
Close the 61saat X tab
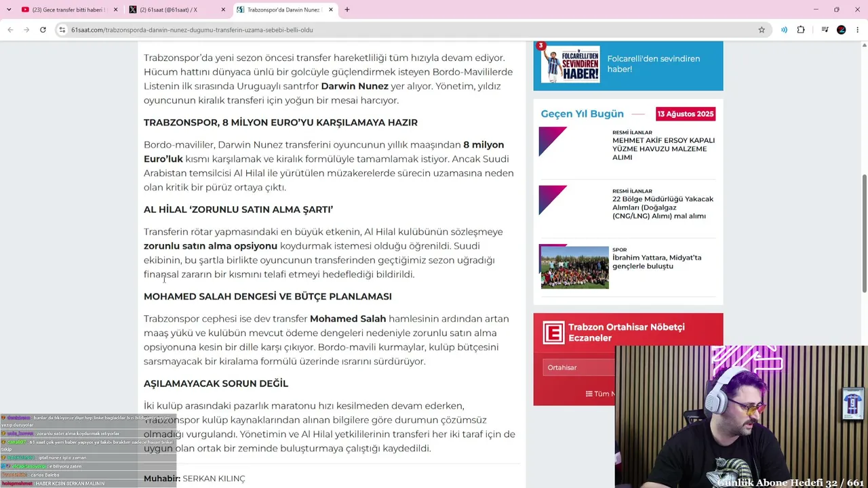pos(223,9)
